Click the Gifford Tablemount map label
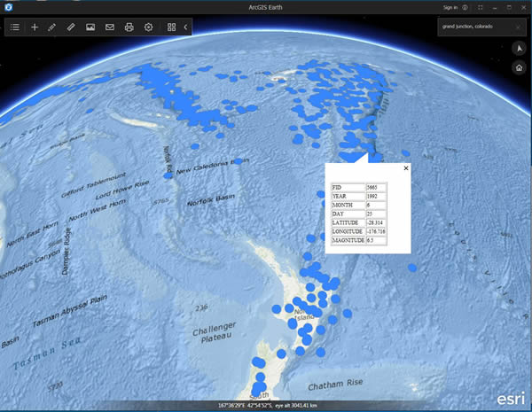 [93, 184]
